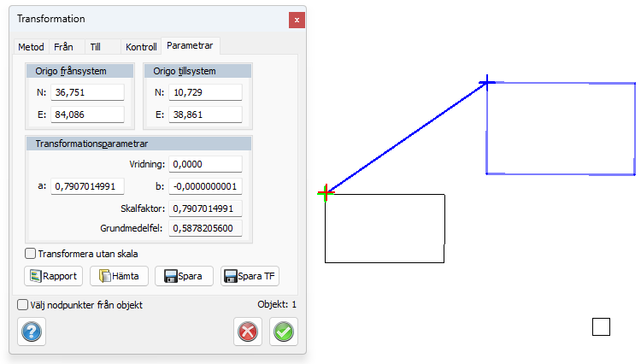Click the Spara save button
The height and width of the screenshot is (364, 641).
184,276
